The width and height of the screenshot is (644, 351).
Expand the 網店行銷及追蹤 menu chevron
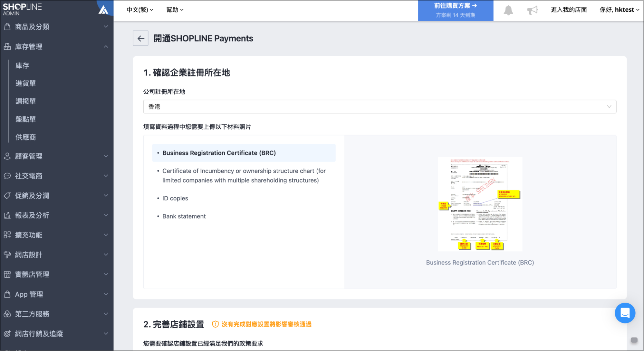[106, 334]
